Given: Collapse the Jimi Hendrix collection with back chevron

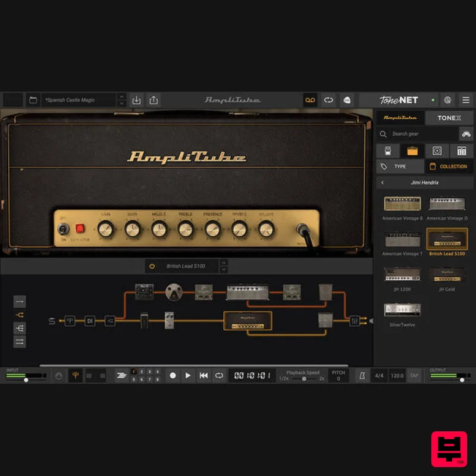Looking at the screenshot, I should coord(382,182).
